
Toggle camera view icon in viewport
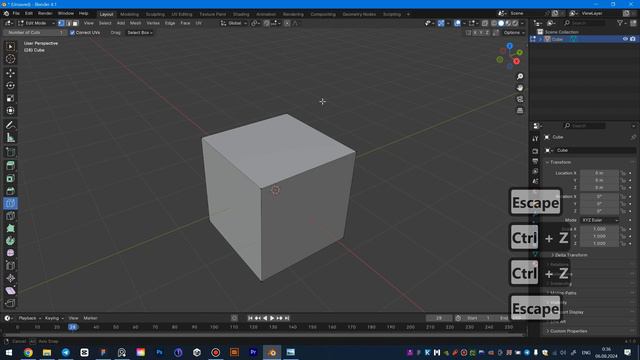[x=520, y=100]
